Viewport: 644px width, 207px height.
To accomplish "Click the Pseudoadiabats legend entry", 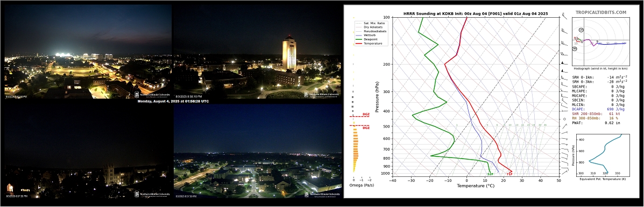I will [x=371, y=31].
